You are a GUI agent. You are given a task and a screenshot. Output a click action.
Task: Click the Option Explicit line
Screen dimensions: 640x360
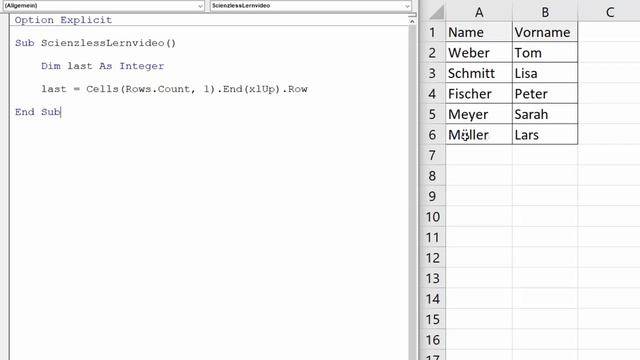pos(63,20)
